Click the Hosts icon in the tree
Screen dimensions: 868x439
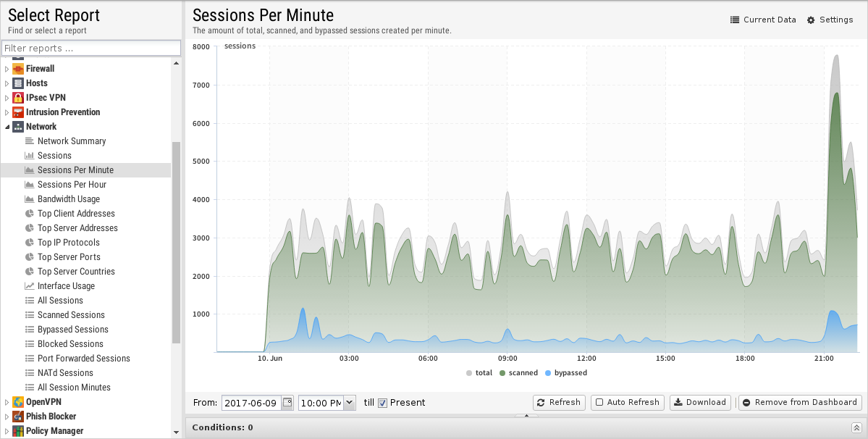(x=18, y=83)
